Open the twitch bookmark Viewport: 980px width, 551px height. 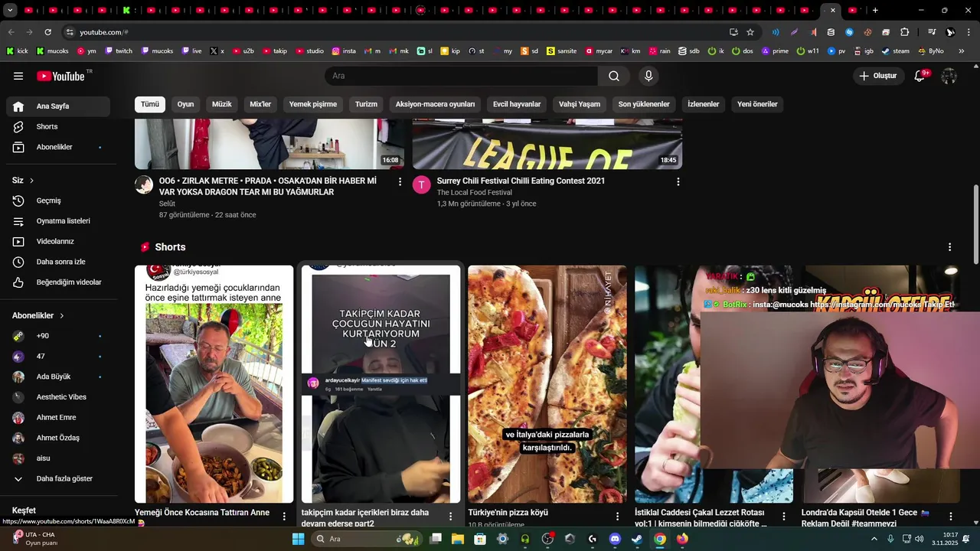click(119, 51)
